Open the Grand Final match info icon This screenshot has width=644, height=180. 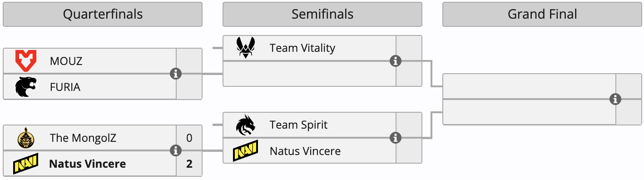click(x=615, y=99)
